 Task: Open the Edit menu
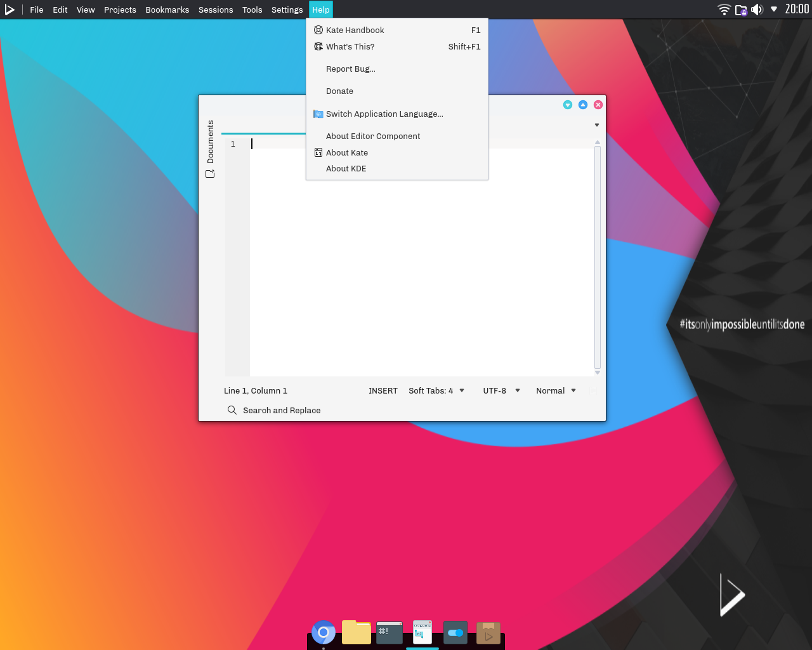[60, 10]
